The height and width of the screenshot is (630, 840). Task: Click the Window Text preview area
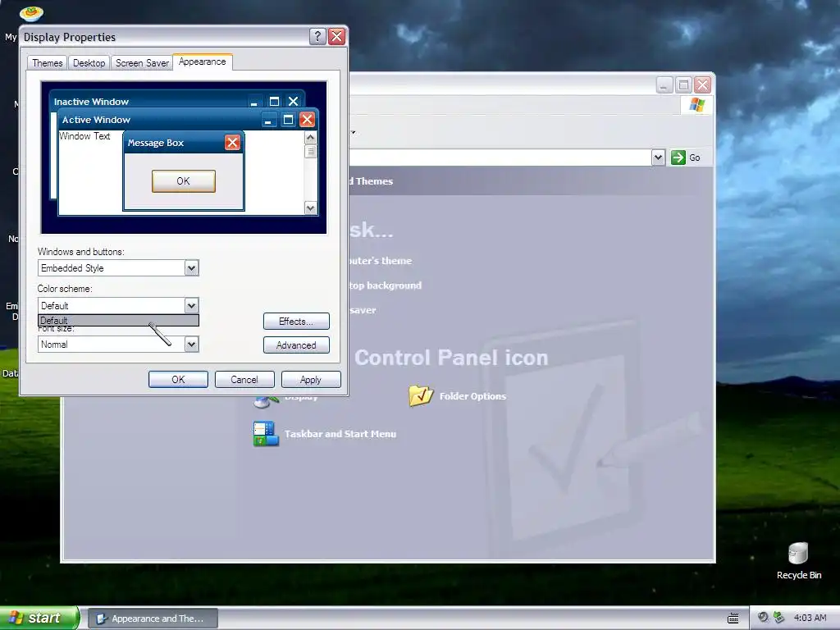[84, 136]
